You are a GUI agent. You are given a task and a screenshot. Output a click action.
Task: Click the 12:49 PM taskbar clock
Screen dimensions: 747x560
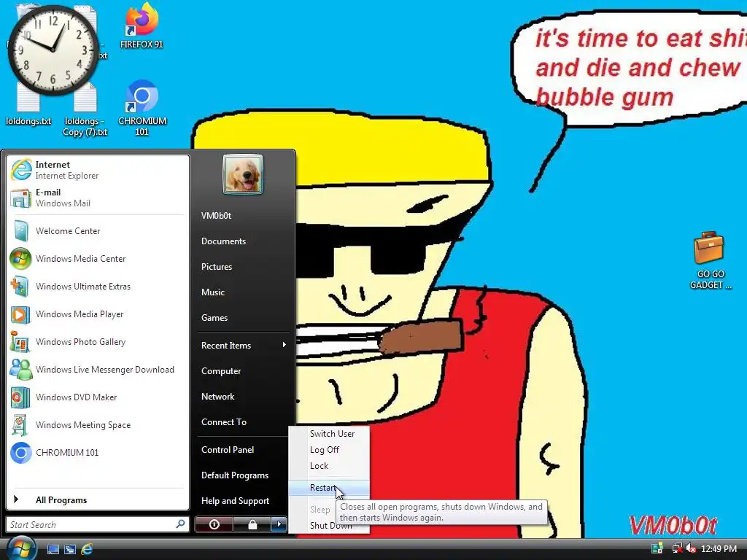(719, 548)
